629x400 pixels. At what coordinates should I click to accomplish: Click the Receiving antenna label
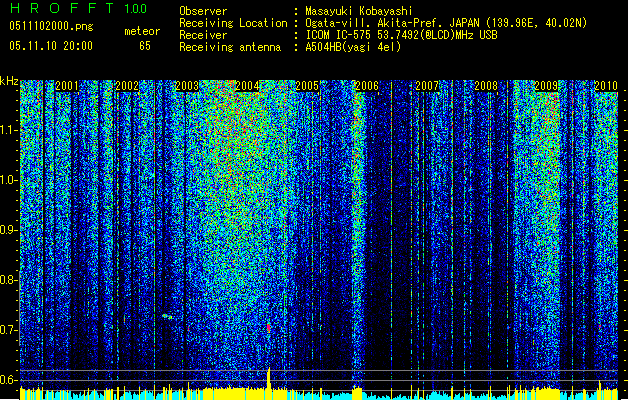[230, 47]
